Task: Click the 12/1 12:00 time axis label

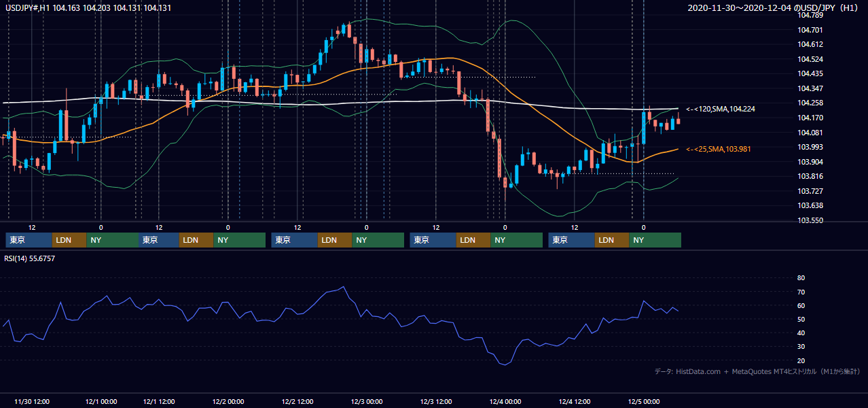Action: [x=160, y=401]
